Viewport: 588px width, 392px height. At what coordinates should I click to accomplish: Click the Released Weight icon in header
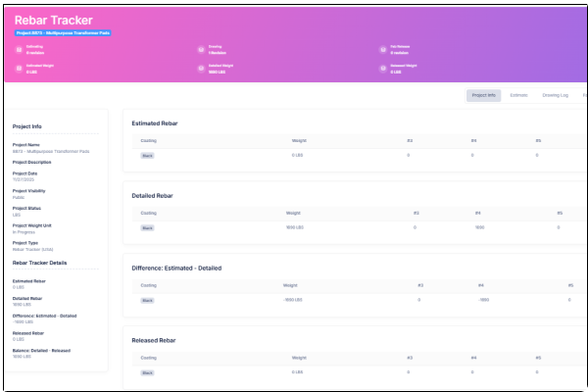(x=381, y=69)
